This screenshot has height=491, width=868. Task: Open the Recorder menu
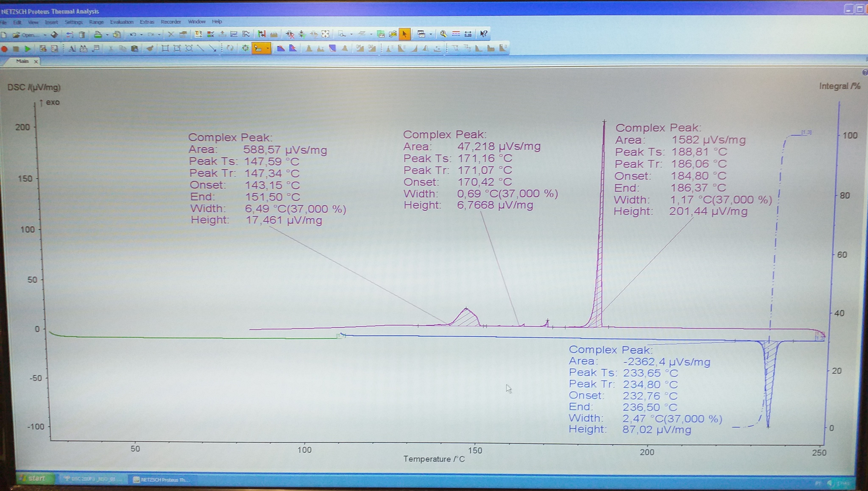point(171,22)
